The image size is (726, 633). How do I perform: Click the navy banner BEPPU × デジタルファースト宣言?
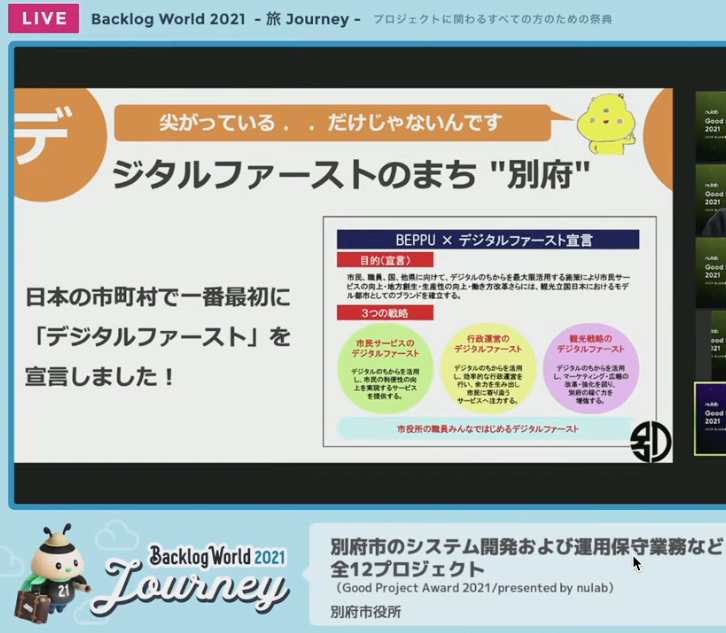tap(488, 240)
